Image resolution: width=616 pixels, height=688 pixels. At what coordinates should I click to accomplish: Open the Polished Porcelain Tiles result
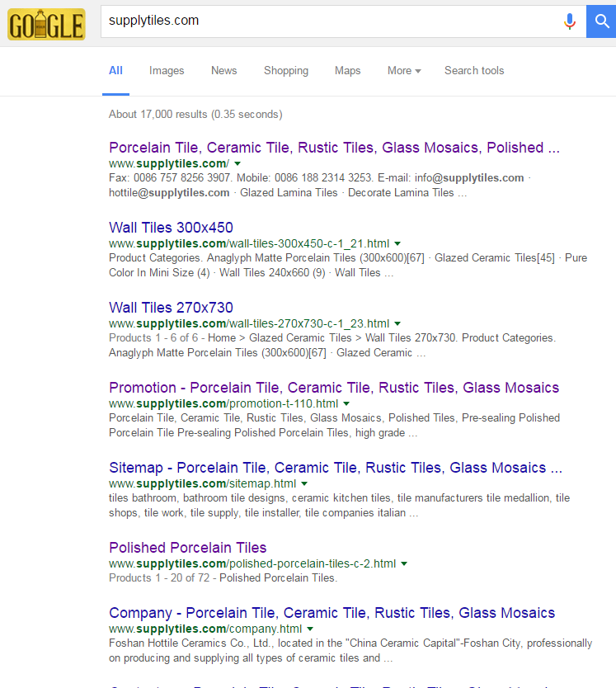click(x=188, y=548)
